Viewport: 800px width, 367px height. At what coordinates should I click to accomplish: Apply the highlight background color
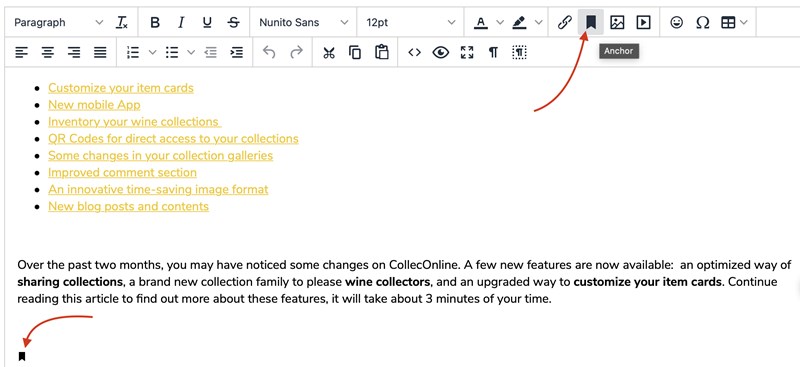[x=519, y=22]
